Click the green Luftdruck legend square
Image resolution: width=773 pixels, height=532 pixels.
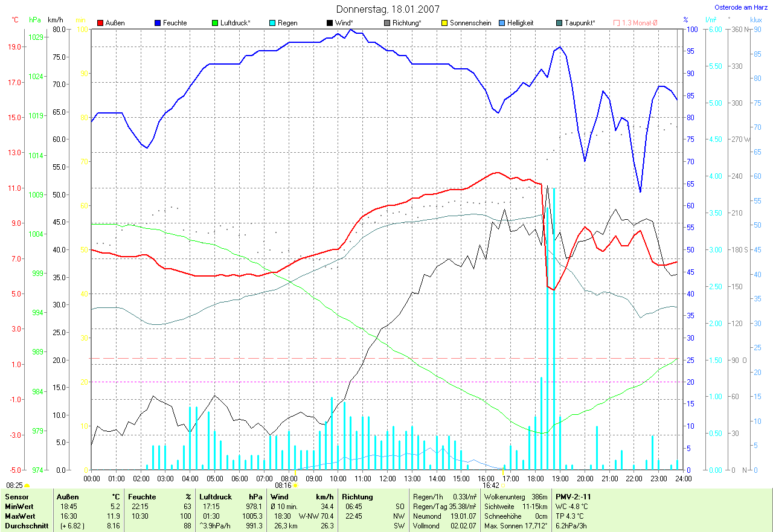click(215, 23)
